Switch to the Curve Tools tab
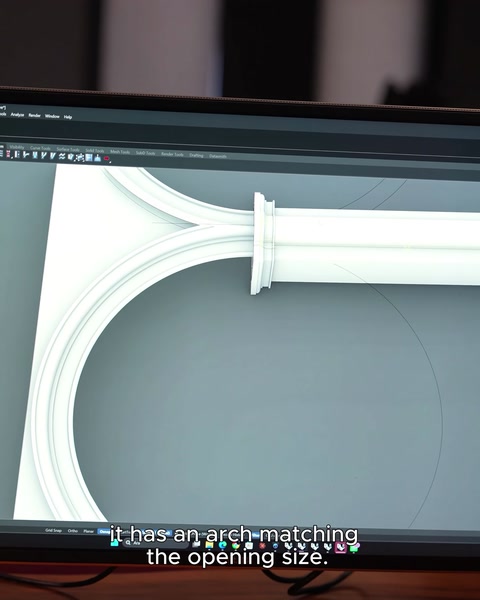This screenshot has width=480, height=600. pyautogui.click(x=40, y=148)
